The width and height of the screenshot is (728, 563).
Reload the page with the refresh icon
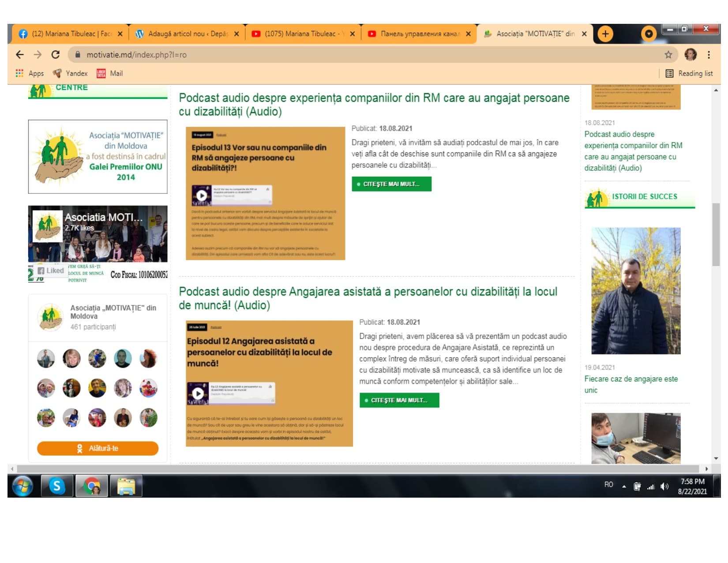pos(55,55)
